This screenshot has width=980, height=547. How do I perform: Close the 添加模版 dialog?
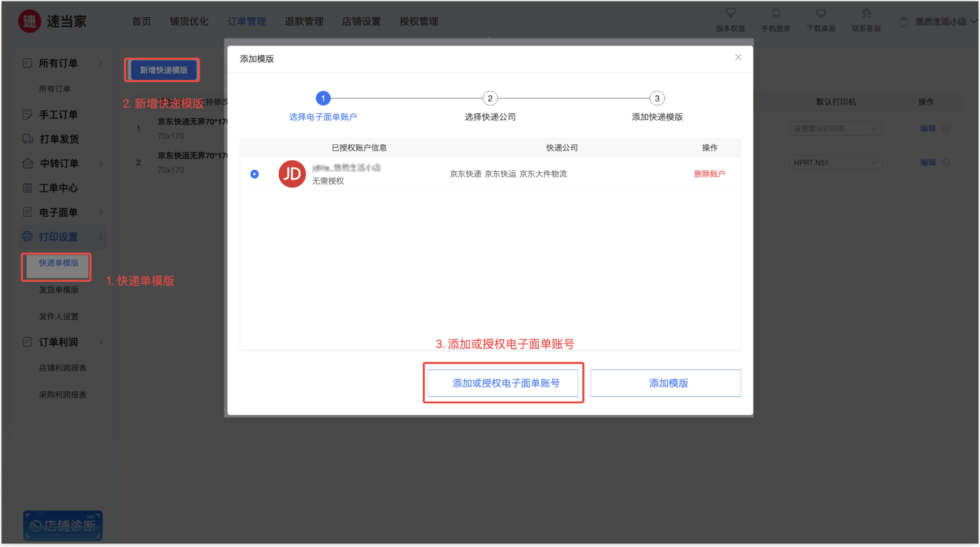(x=738, y=57)
